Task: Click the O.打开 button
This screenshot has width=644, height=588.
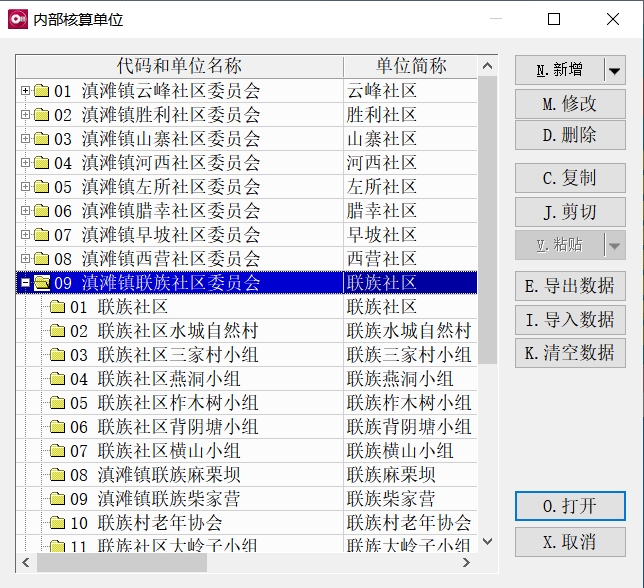Action: [569, 506]
